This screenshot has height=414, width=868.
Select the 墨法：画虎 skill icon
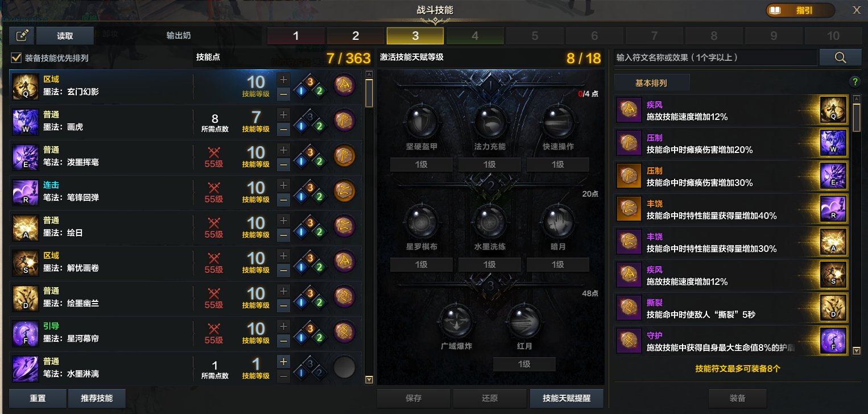point(25,121)
